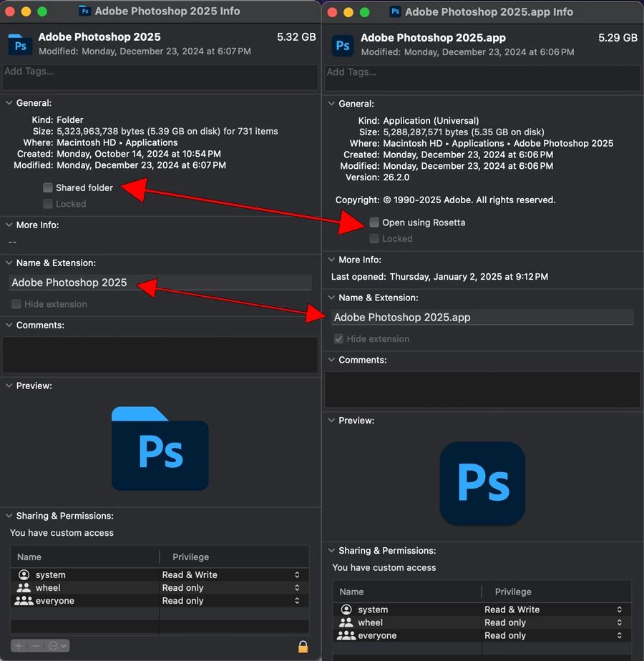Collapse Comments section in folder Info window
The image size is (644, 661).
pos(9,325)
